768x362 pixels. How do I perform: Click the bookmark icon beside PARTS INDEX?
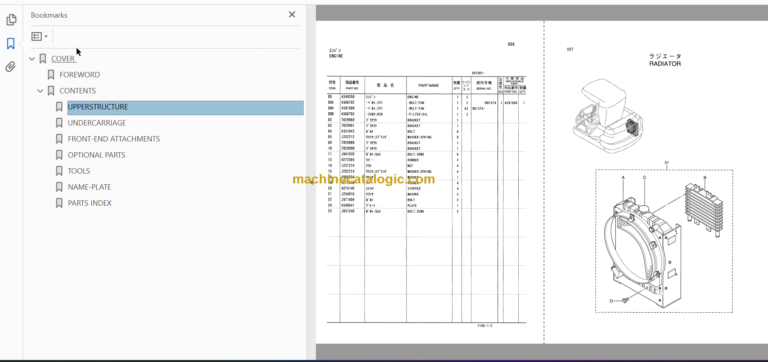(59, 203)
